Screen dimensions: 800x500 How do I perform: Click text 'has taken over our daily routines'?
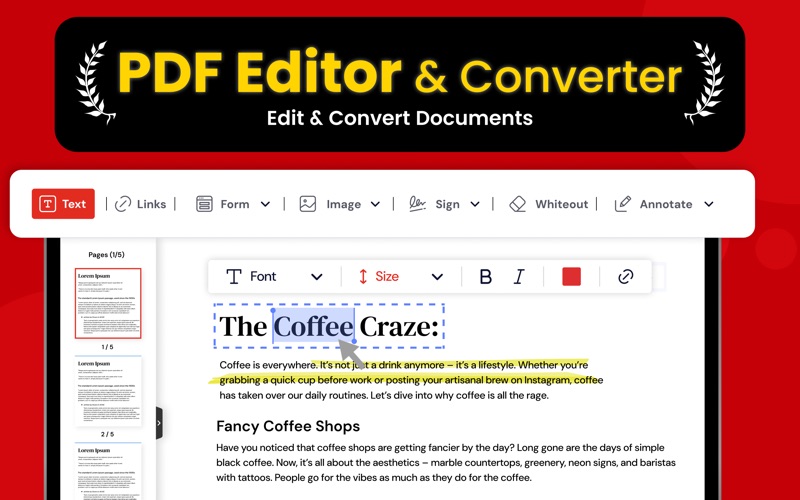293,395
